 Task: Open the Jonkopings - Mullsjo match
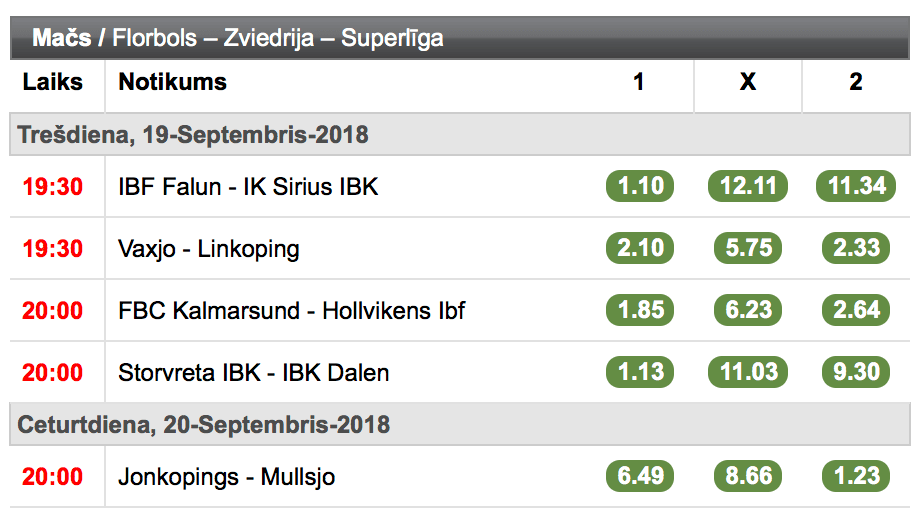tap(226, 477)
